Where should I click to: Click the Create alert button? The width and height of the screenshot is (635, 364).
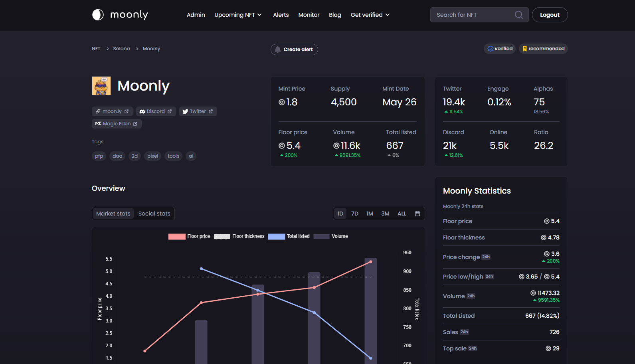click(x=294, y=49)
